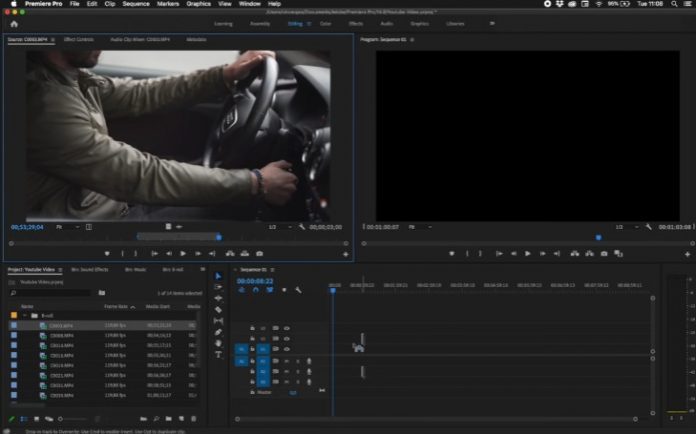The width and height of the screenshot is (696, 434).
Task: Export frame from Source monitor camera icon
Action: coord(260,253)
